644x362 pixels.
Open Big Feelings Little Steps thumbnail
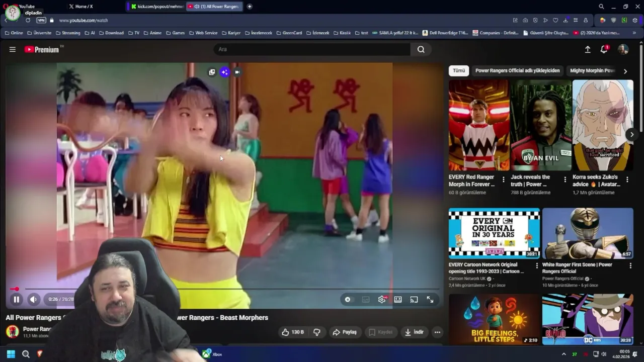(x=494, y=319)
